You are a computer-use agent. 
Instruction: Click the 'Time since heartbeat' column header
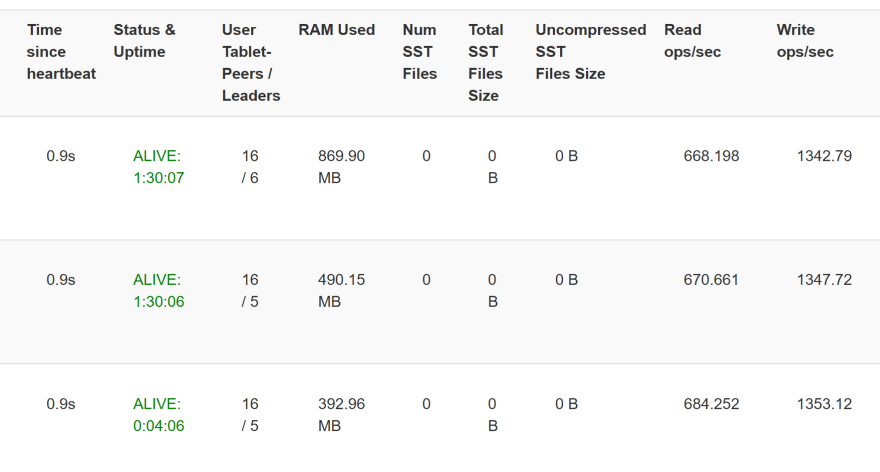tap(61, 52)
